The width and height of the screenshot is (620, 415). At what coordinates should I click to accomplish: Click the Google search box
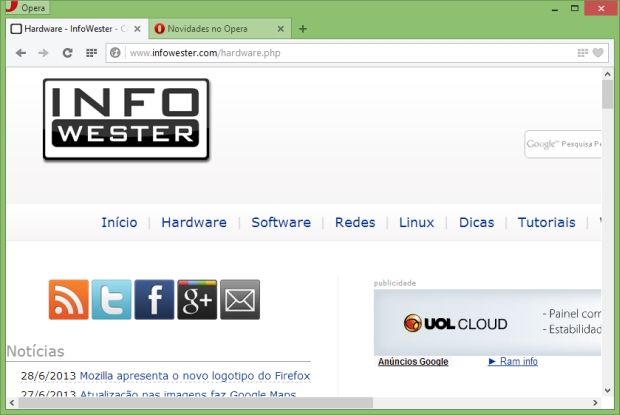[x=563, y=144]
